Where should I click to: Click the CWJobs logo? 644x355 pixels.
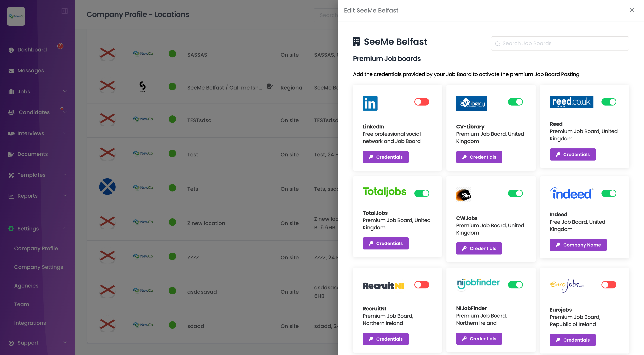(x=463, y=195)
